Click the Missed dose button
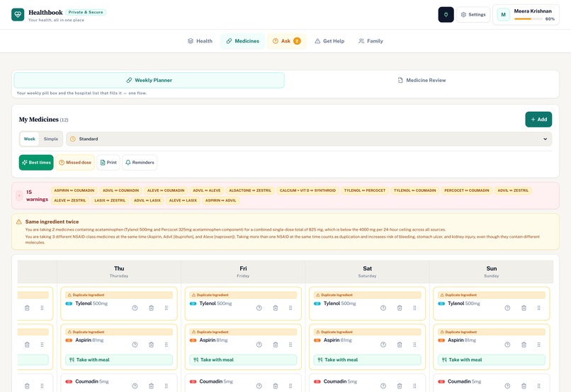The image size is (571, 392). point(75,163)
